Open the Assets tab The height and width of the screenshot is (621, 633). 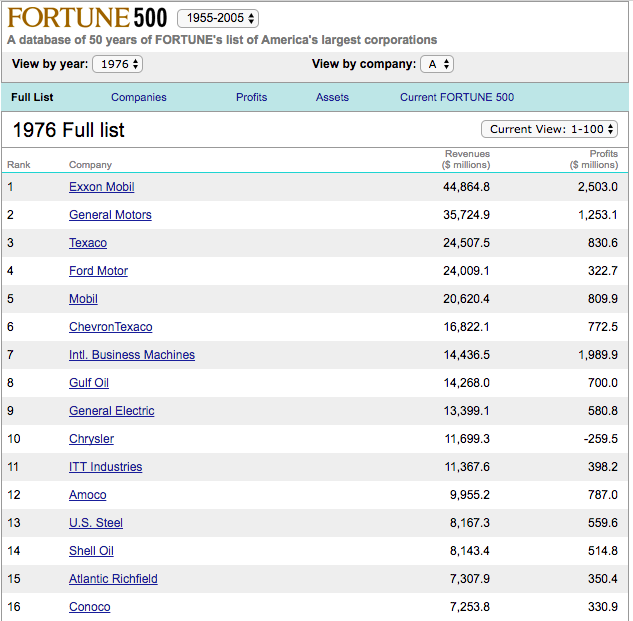[x=332, y=97]
